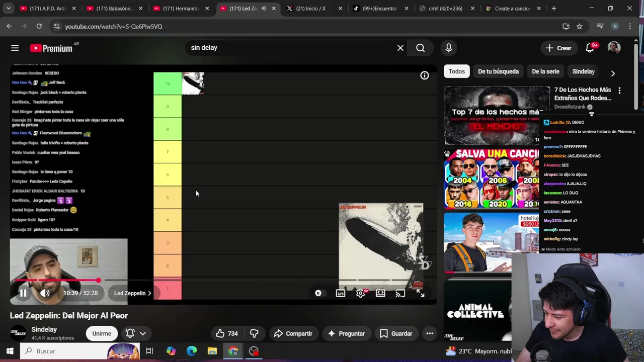Go to YouTube Premium home logo
Image resolution: width=644 pixels, height=362 pixels.
point(51,48)
